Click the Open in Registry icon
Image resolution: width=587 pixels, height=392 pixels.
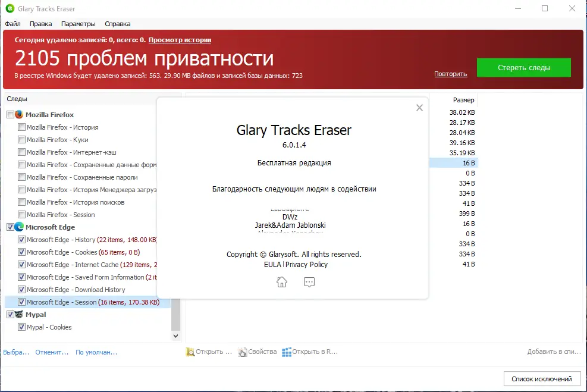click(287, 352)
